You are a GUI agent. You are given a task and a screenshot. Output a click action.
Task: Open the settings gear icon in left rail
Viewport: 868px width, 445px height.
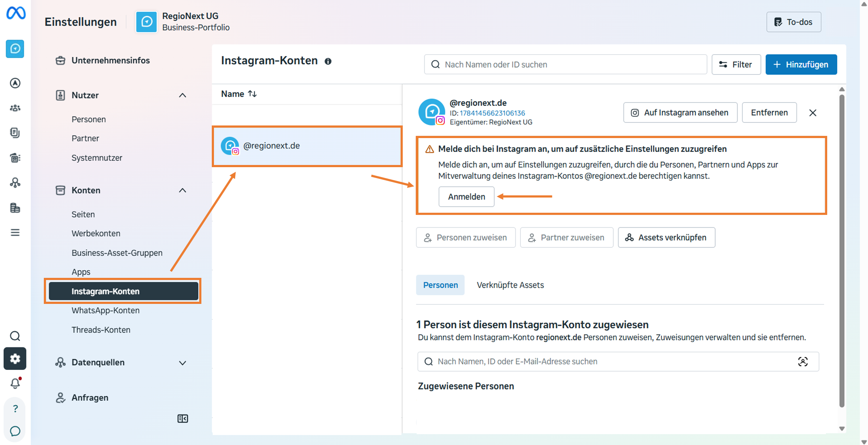pos(15,359)
